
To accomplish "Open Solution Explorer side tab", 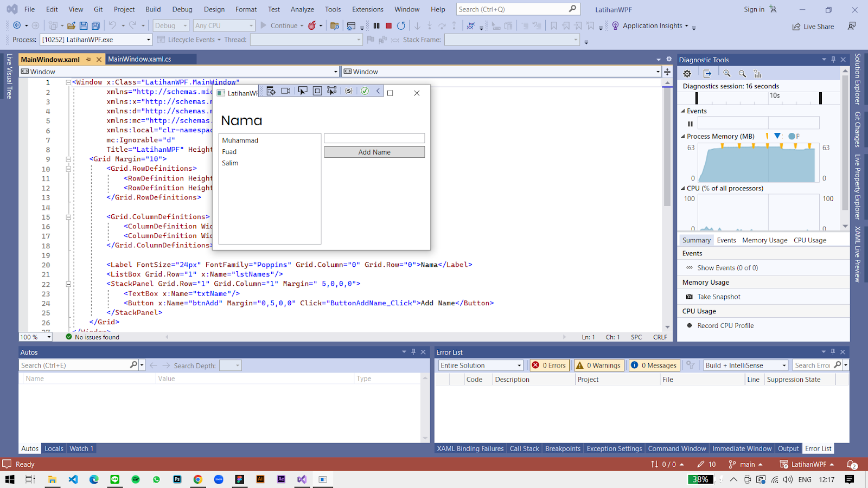I will pyautogui.click(x=858, y=79).
